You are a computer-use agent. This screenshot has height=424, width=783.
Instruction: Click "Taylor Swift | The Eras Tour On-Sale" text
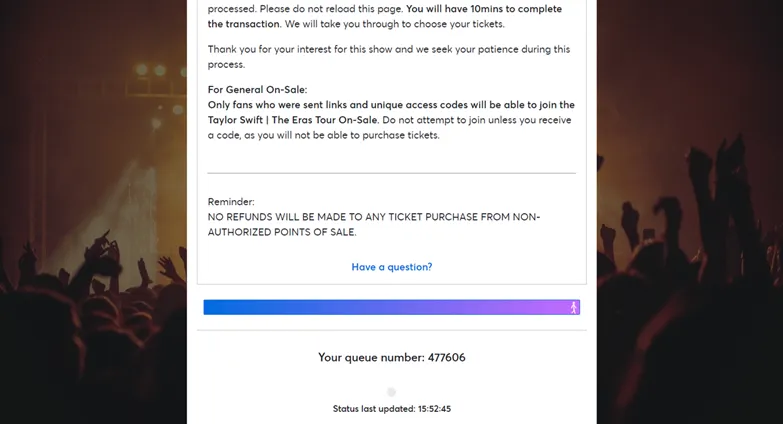pyautogui.click(x=293, y=120)
